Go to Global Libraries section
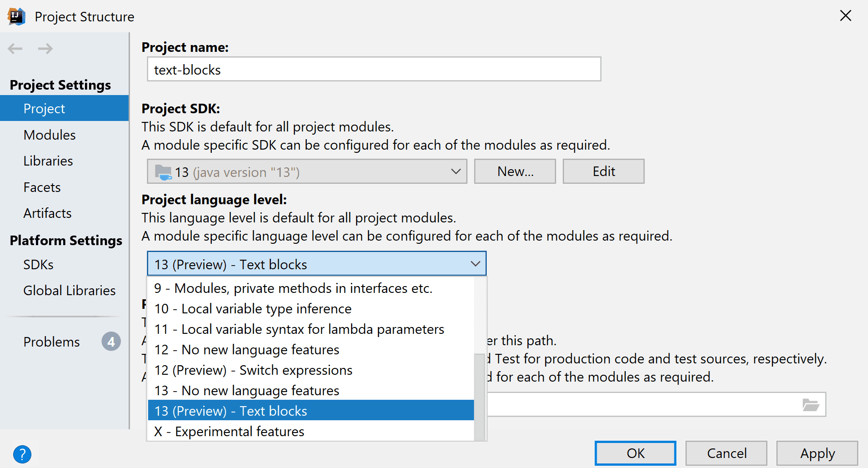The width and height of the screenshot is (868, 468). (70, 291)
